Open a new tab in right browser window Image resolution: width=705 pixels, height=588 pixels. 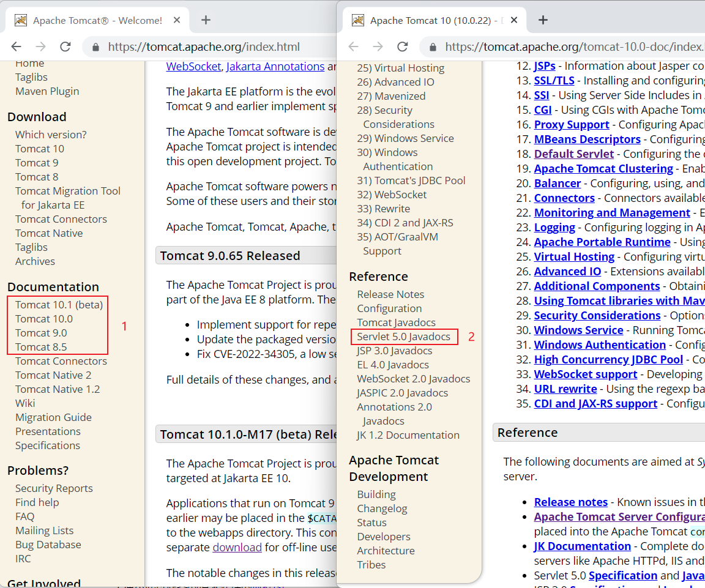pyautogui.click(x=543, y=20)
